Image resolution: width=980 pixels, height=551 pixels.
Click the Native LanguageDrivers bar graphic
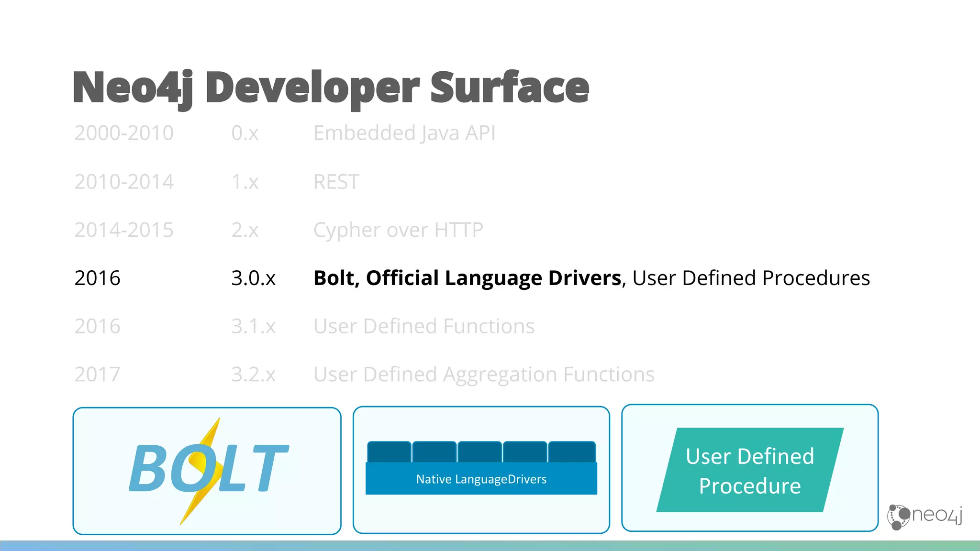click(481, 468)
